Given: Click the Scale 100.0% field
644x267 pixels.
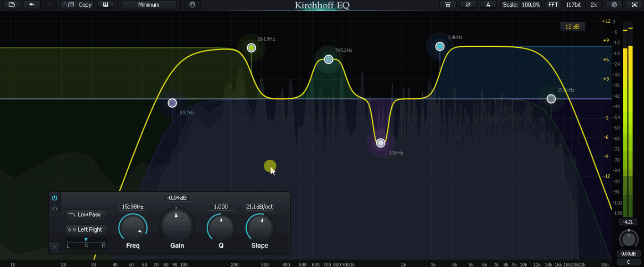Looking at the screenshot, I should (521, 5).
